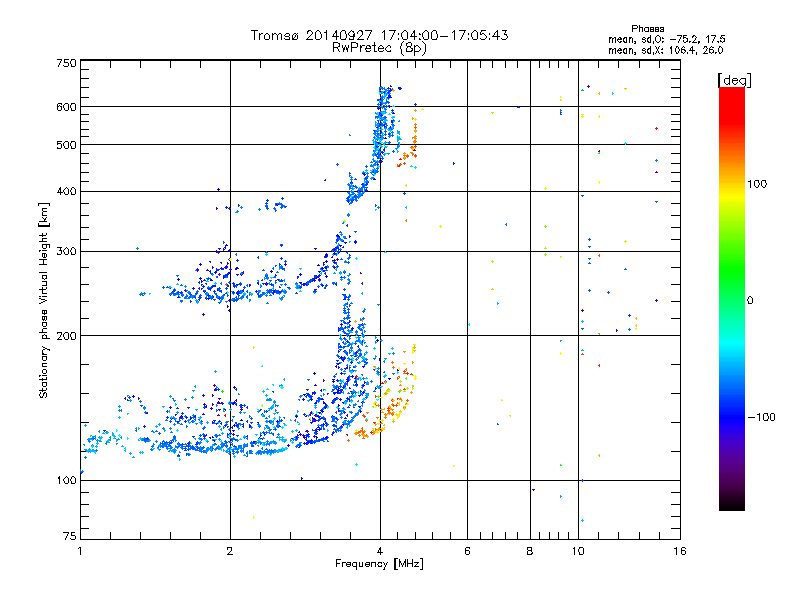Viewport: 800px width, 600px height.
Task: Click the '100' height axis tick label
Action: (x=66, y=481)
